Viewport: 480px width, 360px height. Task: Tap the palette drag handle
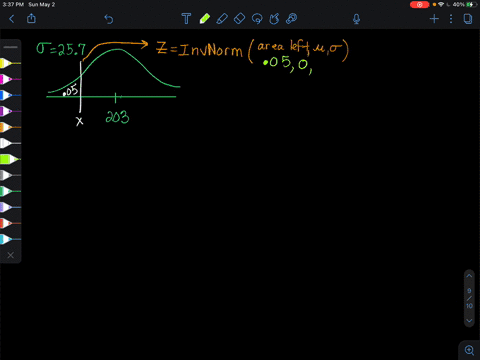(11, 47)
